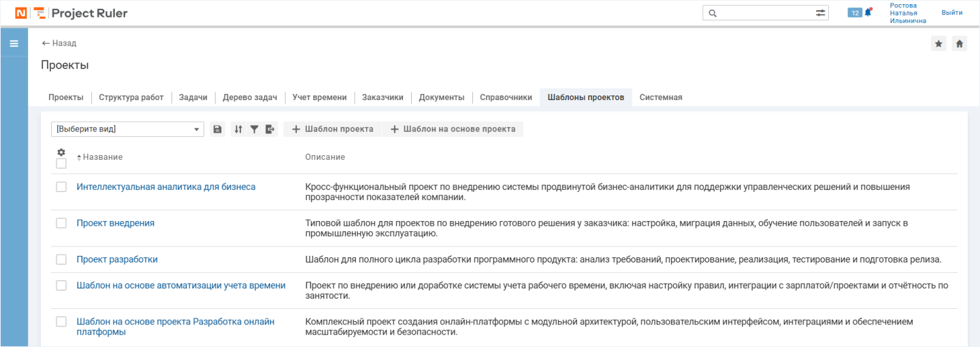Open the filter funnel icon
This screenshot has height=347, width=980.
[254, 129]
